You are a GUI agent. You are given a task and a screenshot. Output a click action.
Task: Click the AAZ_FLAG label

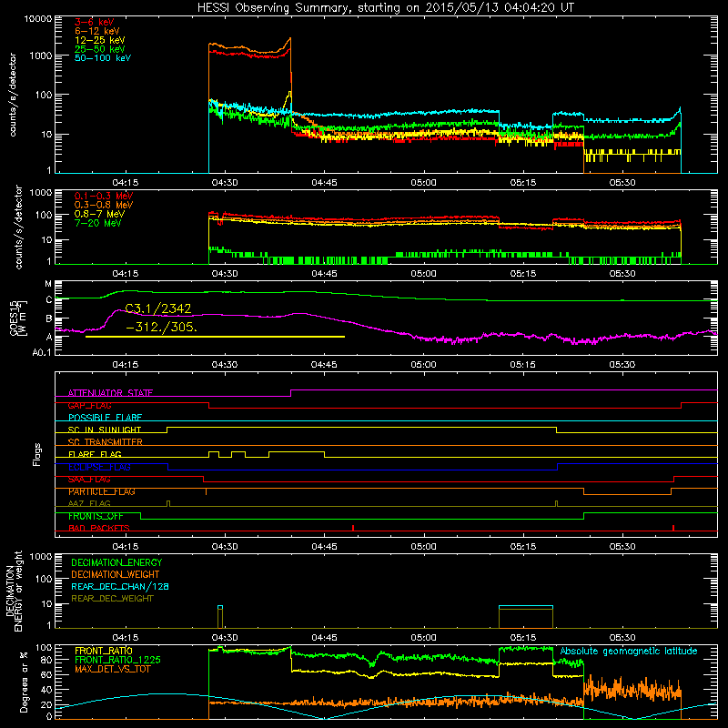coord(89,503)
